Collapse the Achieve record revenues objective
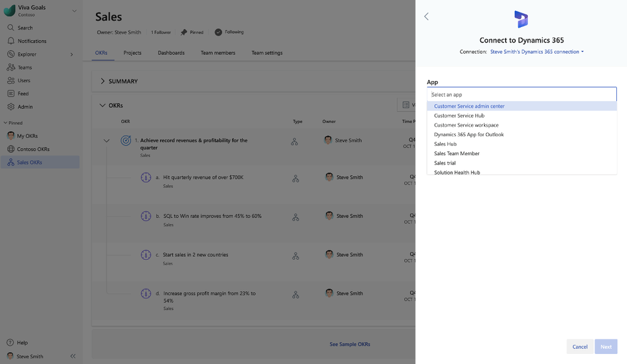This screenshot has width=627, height=364. [x=106, y=141]
